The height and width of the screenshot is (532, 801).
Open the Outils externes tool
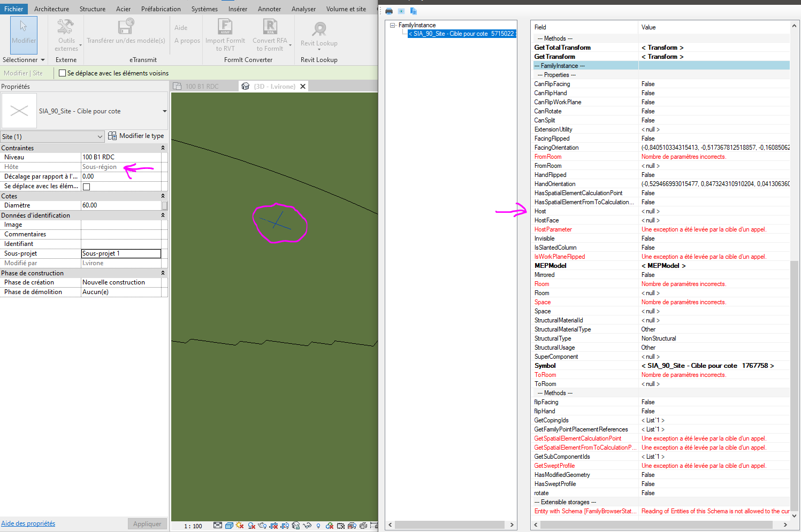pos(66,35)
